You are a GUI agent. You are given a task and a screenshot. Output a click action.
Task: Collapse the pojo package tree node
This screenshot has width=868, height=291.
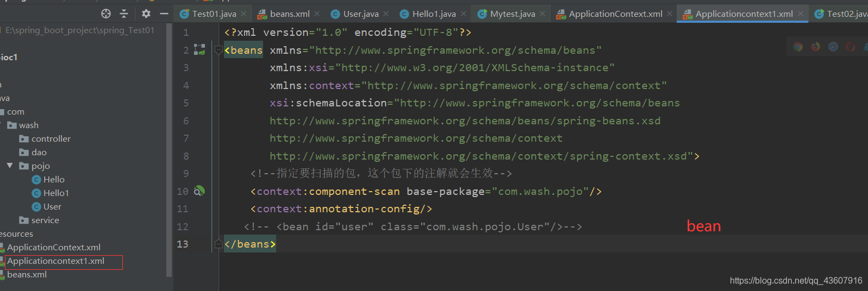coord(10,166)
